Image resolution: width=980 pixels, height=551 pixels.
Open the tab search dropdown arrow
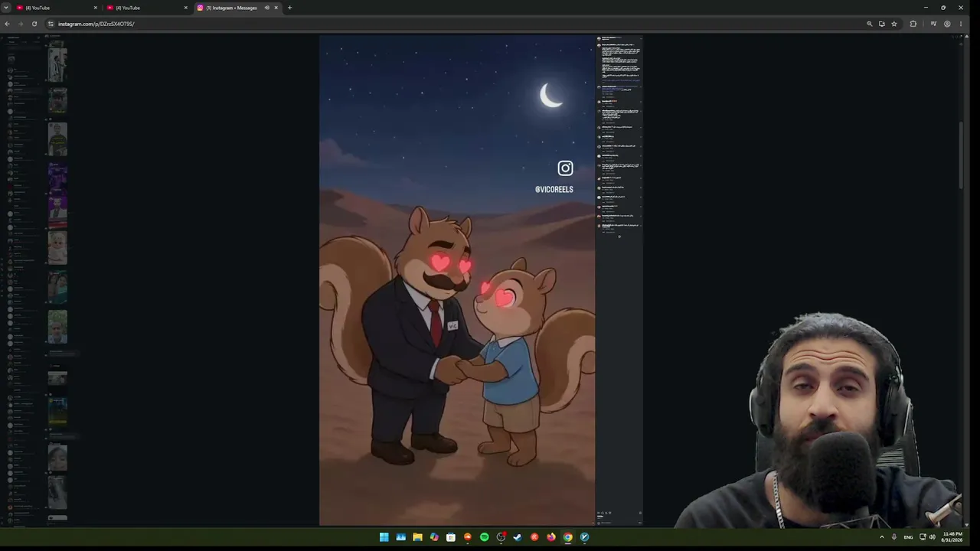point(5,8)
